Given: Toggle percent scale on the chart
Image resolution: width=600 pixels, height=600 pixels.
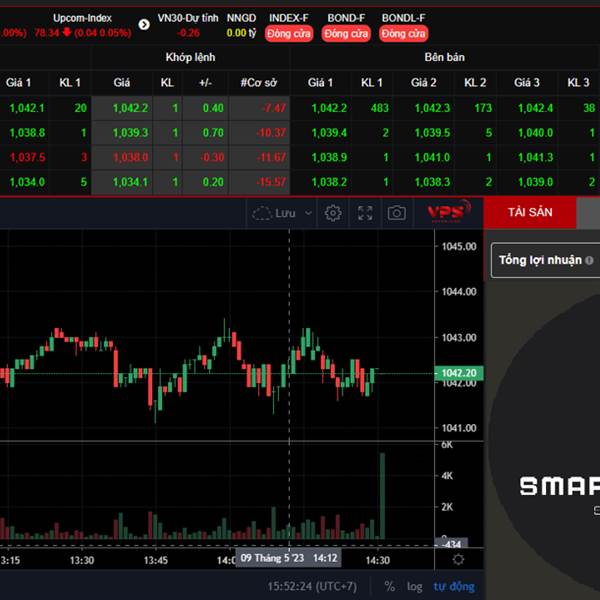Looking at the screenshot, I should coord(390,586).
